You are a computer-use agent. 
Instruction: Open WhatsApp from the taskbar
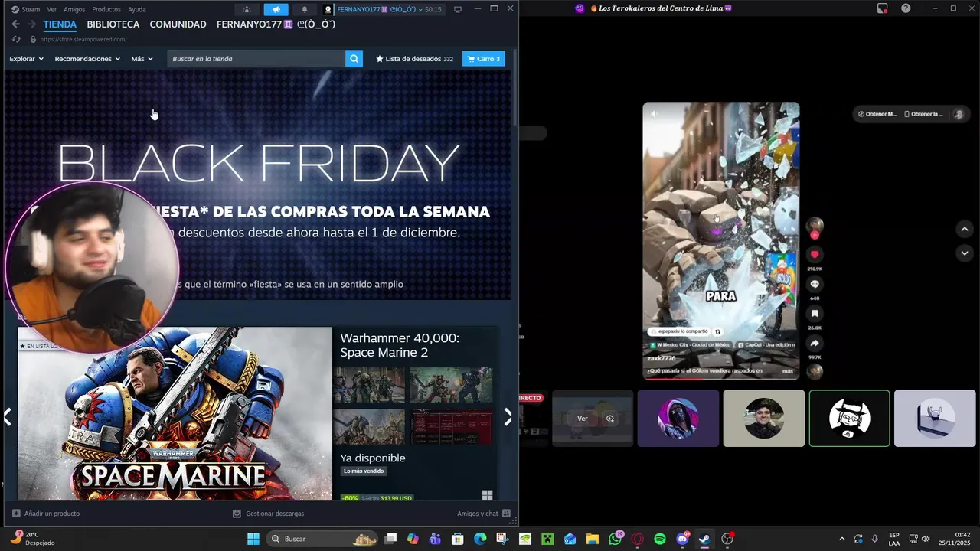(x=616, y=539)
